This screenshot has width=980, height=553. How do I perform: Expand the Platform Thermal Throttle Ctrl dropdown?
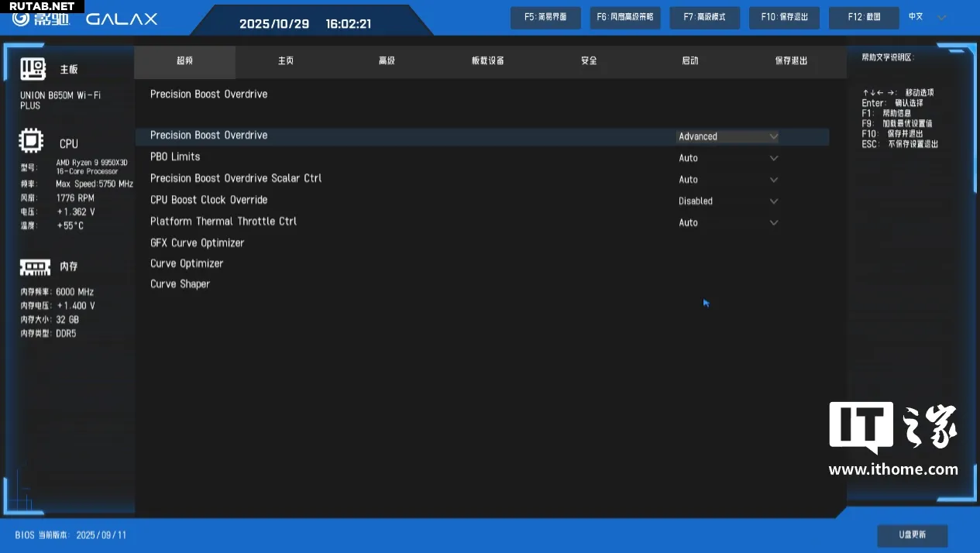[727, 222]
